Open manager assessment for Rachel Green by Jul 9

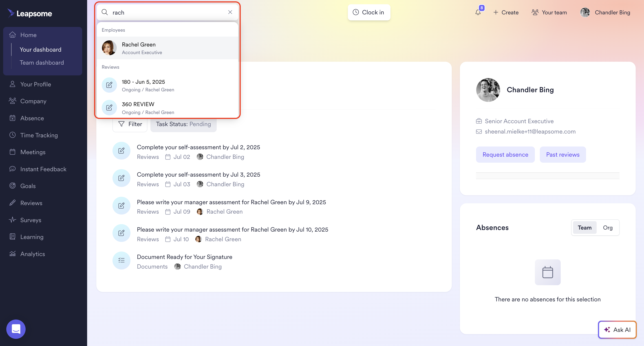[232, 202]
